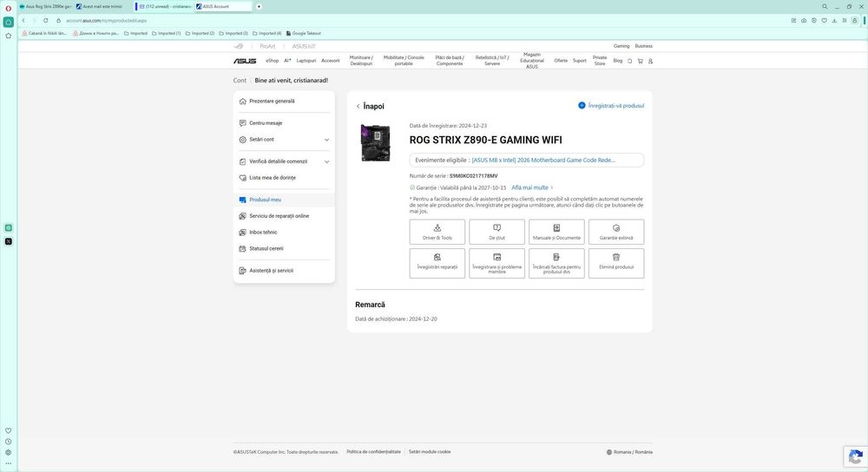868x472 pixels.
Task: Open Opera sidebar history clock icon
Action: (9, 442)
